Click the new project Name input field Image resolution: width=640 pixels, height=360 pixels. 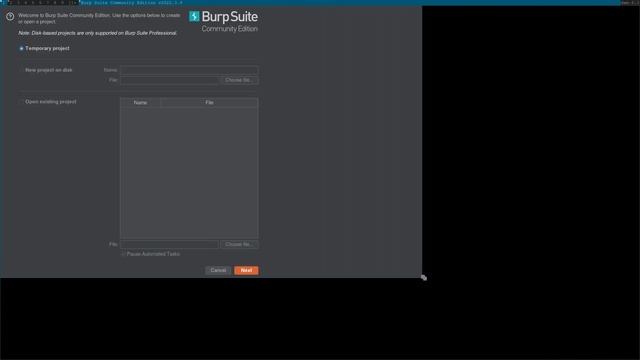(x=189, y=70)
